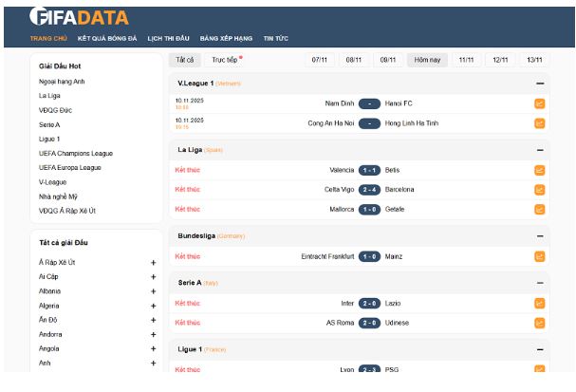
Task: Click stats icon for Inter vs Lazio
Action: click(x=539, y=304)
